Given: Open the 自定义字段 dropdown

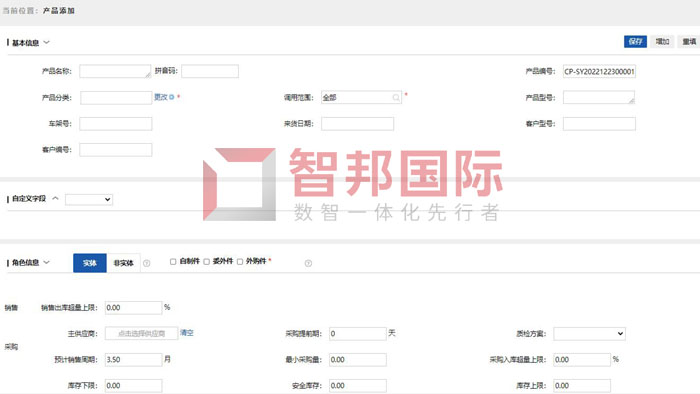Looking at the screenshot, I should pos(89,199).
